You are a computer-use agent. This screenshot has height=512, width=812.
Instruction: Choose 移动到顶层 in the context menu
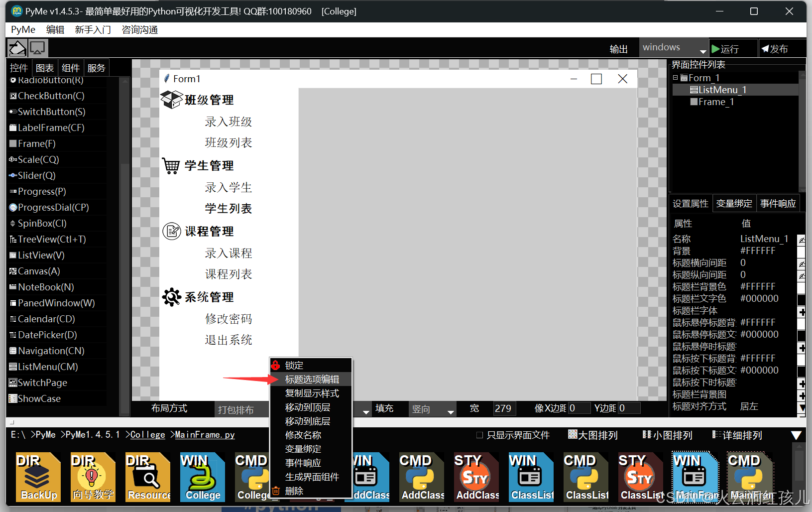click(x=311, y=407)
